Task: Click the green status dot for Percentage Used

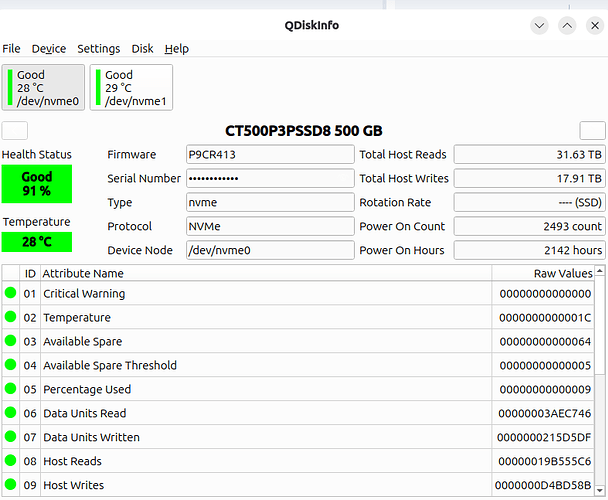Action: [x=10, y=389]
